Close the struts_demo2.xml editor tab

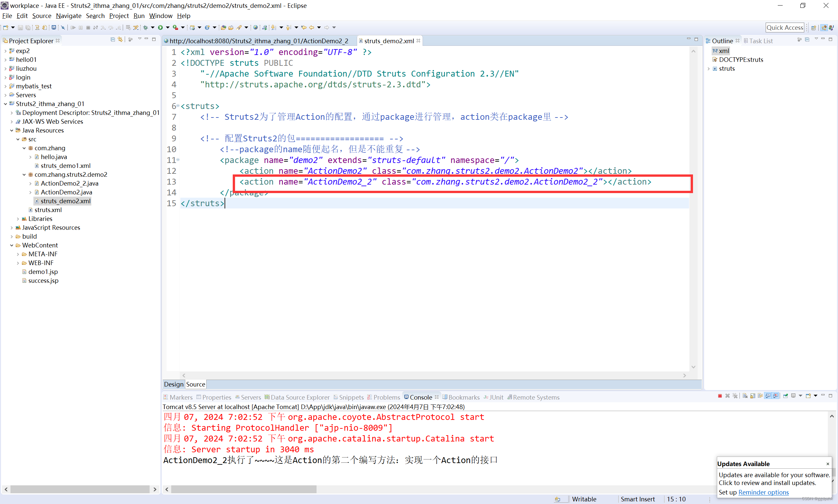pyautogui.click(x=418, y=40)
